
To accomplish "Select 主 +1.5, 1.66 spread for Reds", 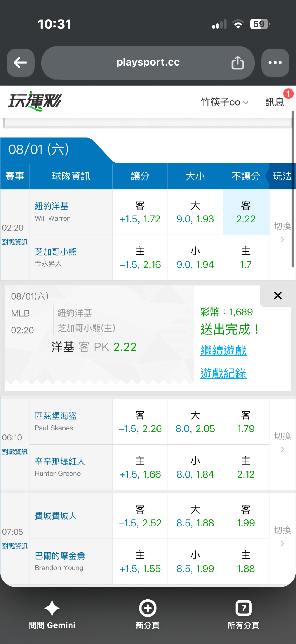I will [140, 467].
